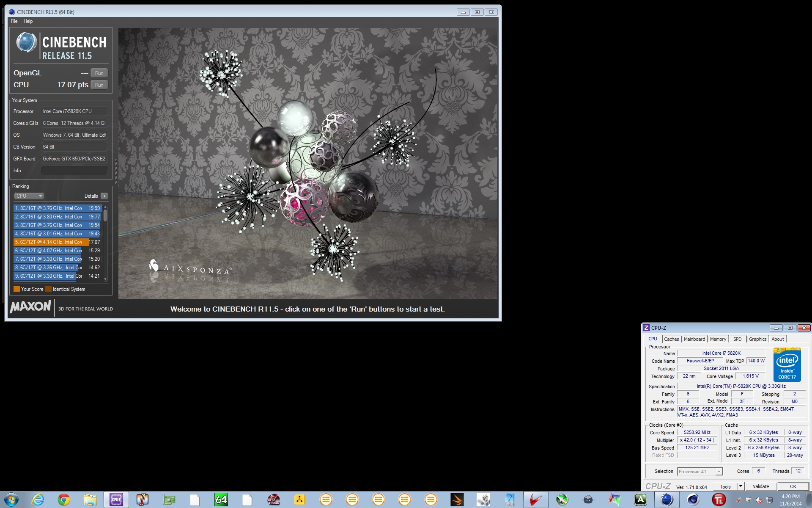Open the red wing taskbar icon
This screenshot has width=812, height=508.
click(536, 500)
